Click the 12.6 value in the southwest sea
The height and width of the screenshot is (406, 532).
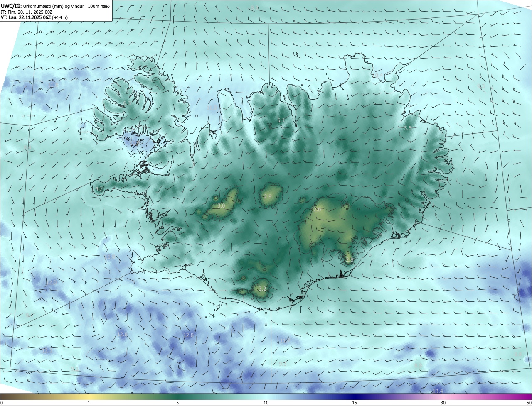click(x=122, y=334)
